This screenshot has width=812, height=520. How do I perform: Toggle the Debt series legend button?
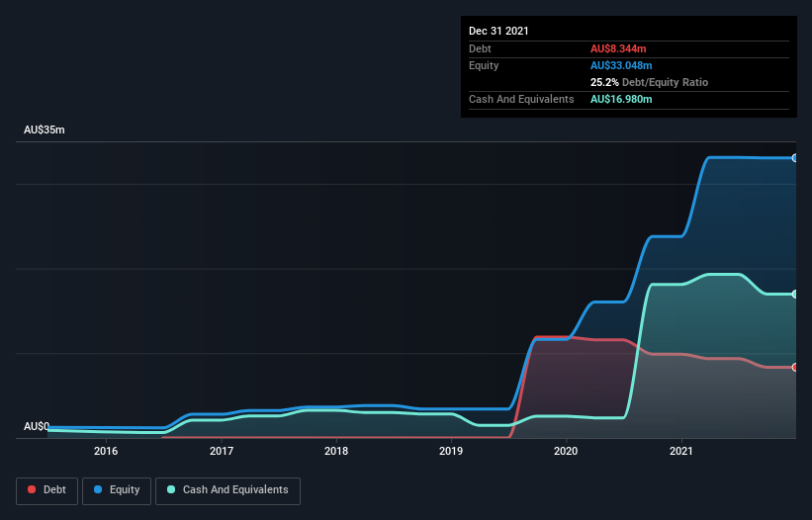pos(47,490)
